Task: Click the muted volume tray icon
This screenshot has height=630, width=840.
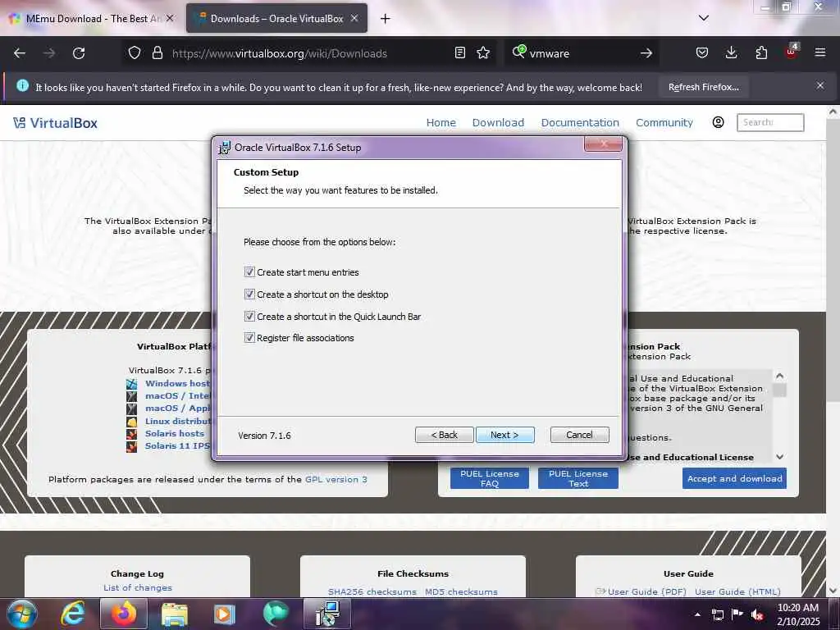Action: 757,614
